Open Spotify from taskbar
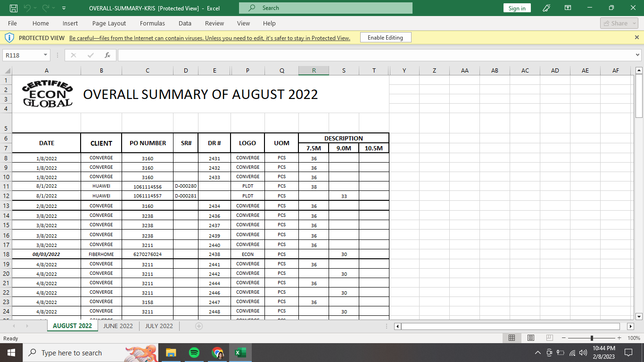Screen dimensions: 644x362 tap(194, 353)
